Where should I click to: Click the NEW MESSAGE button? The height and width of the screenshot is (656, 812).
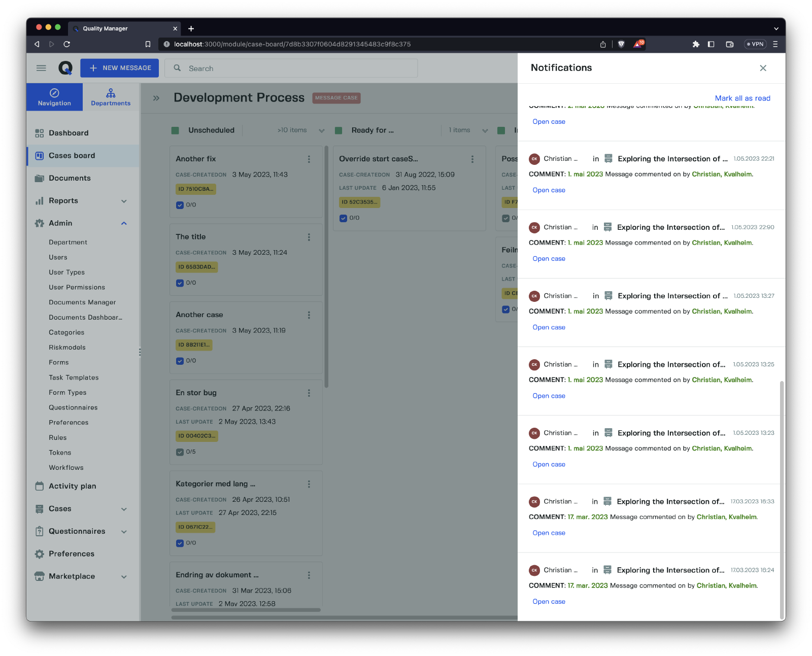click(x=120, y=68)
